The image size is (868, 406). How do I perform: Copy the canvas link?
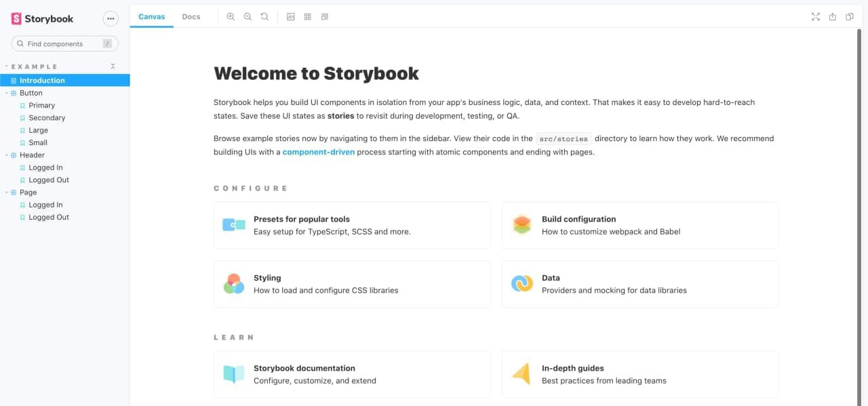click(x=849, y=16)
